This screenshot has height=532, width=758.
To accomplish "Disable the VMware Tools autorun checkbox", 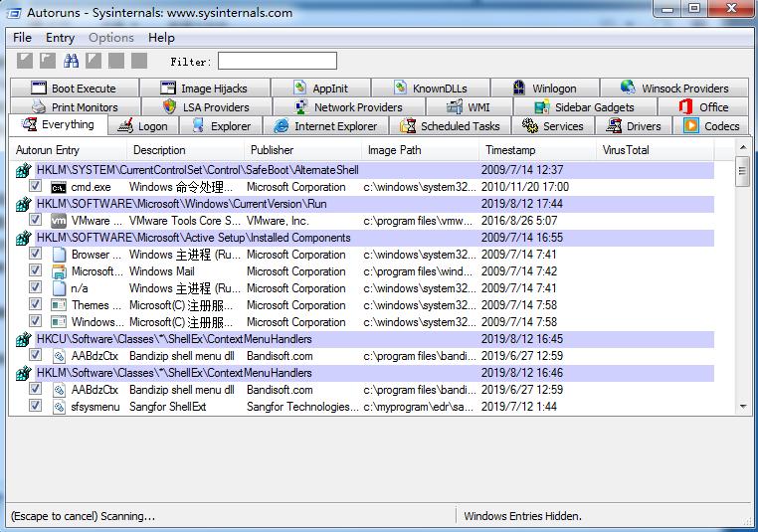I will tap(36, 221).
